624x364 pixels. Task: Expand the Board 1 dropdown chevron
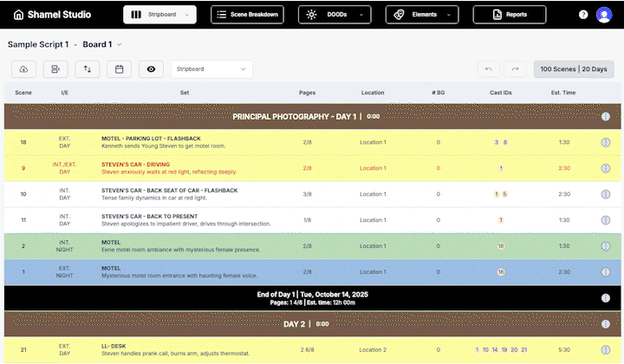click(120, 44)
